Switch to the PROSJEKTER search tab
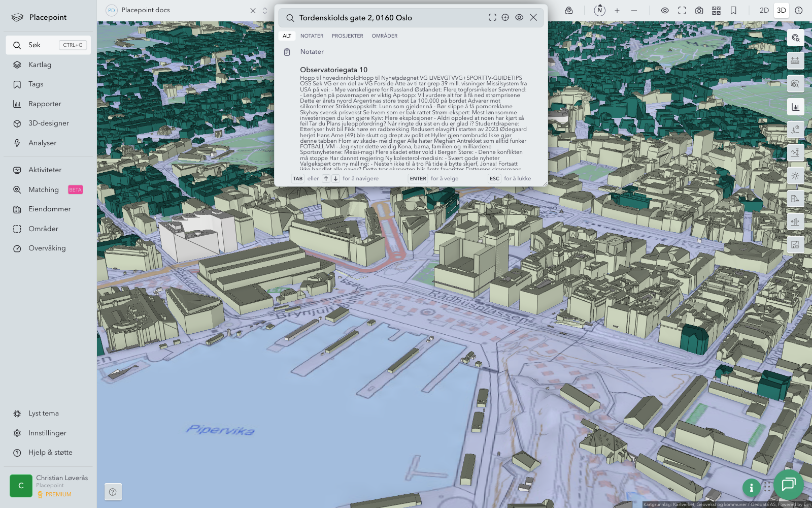This screenshot has height=508, width=812. (347, 36)
